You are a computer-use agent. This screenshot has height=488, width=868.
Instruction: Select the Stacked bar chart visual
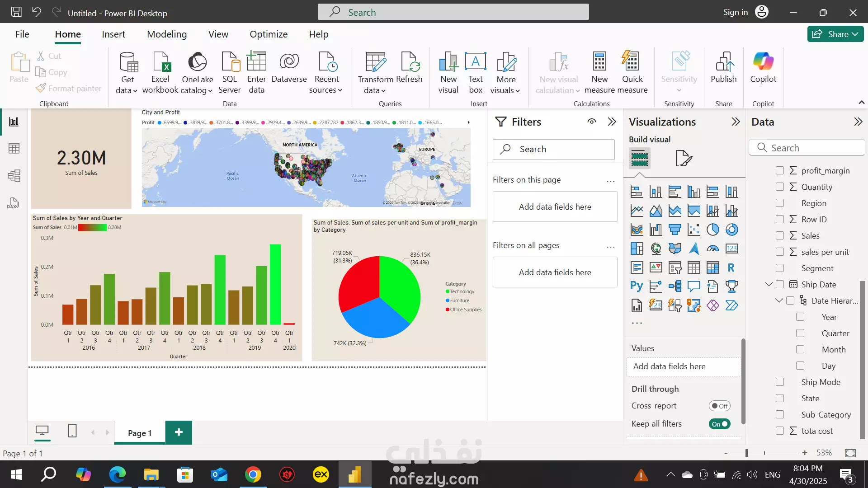click(637, 192)
